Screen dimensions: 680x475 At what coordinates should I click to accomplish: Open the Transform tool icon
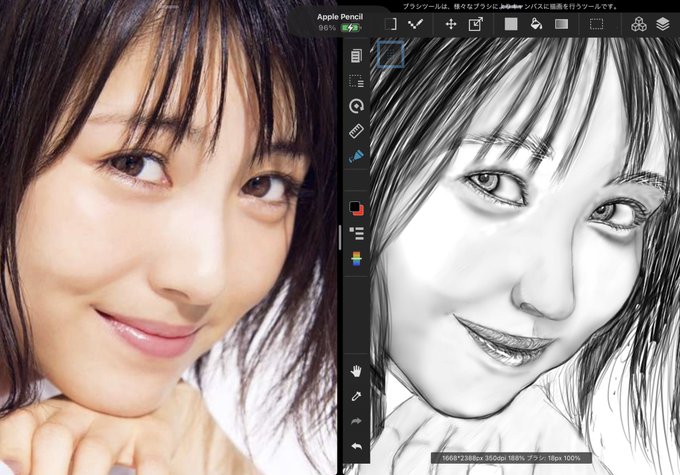[x=476, y=24]
